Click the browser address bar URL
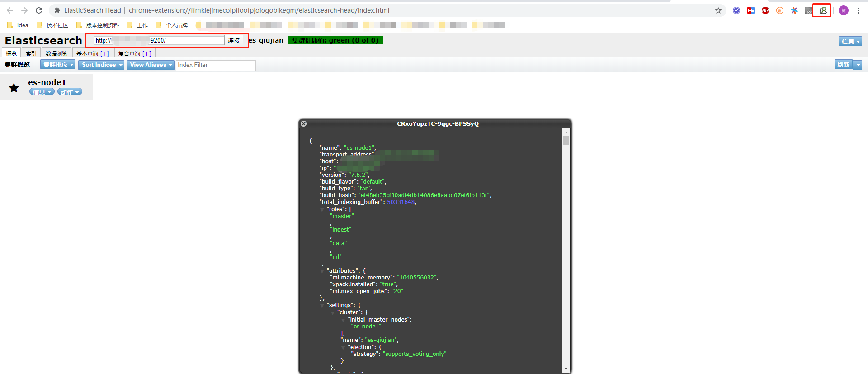This screenshot has height=374, width=868. [x=259, y=10]
